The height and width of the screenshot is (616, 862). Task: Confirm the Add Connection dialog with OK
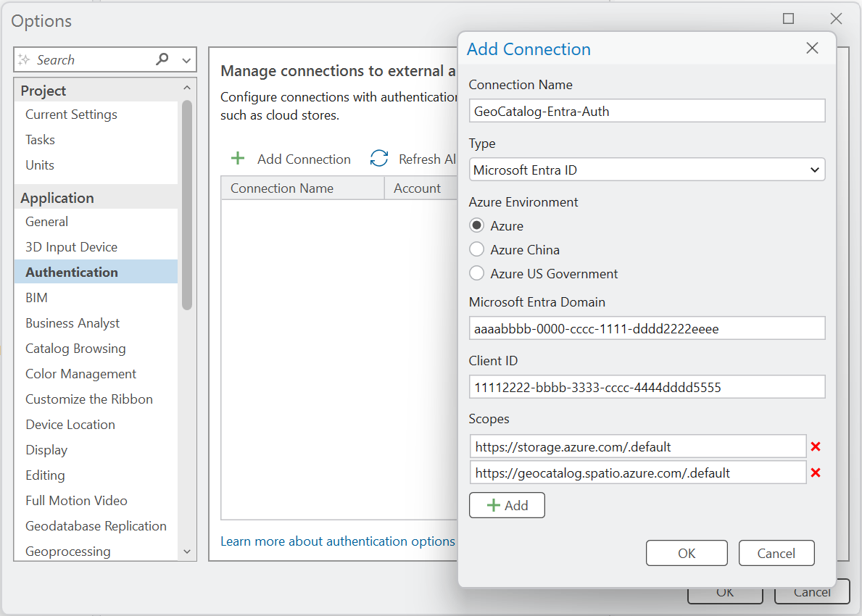687,553
